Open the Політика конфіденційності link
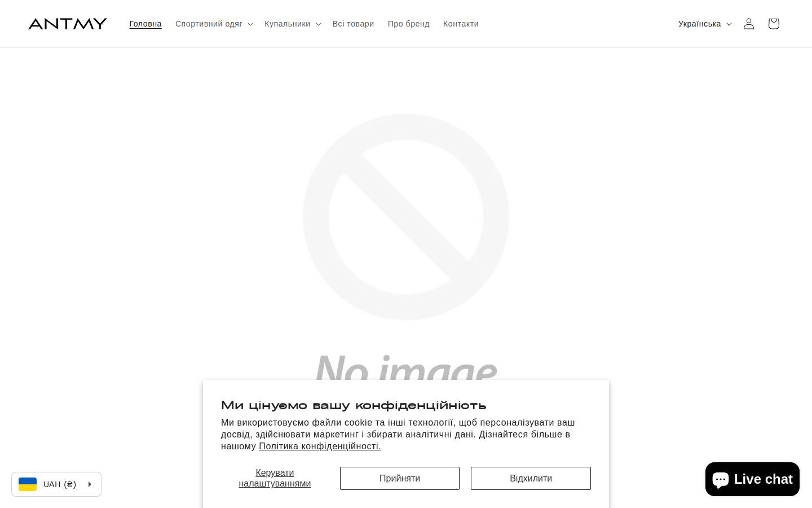Screen dimensions: 812x508 (x=320, y=446)
